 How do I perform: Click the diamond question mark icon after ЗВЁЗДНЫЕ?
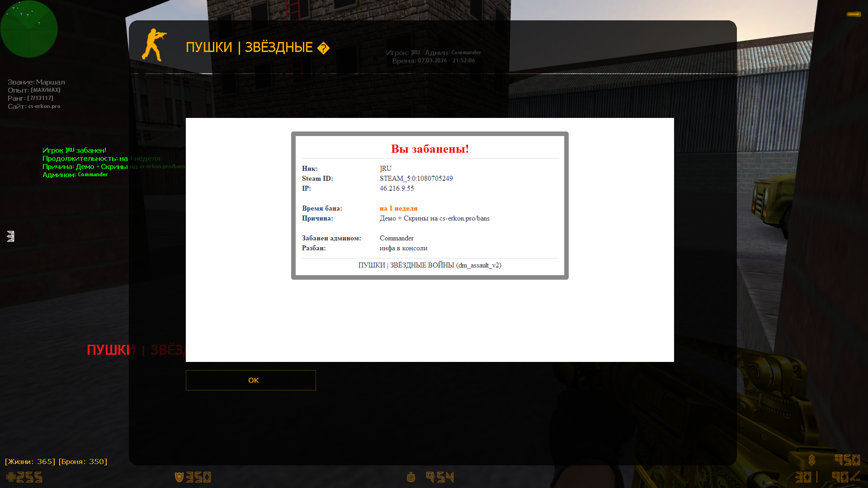click(x=323, y=48)
